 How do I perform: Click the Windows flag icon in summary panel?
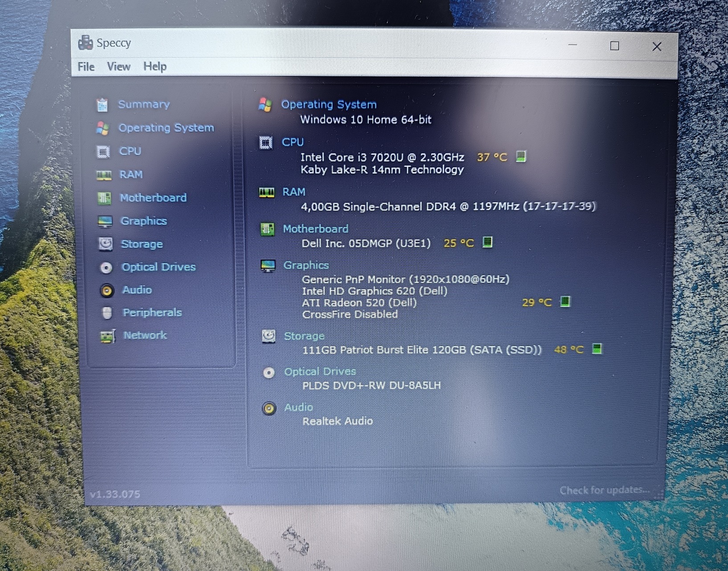pos(265,105)
